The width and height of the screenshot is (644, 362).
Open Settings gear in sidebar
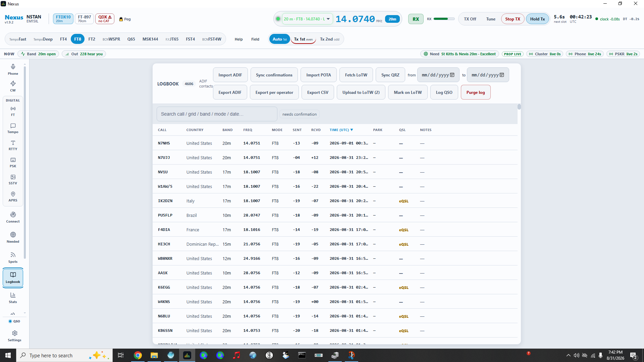coord(14,336)
